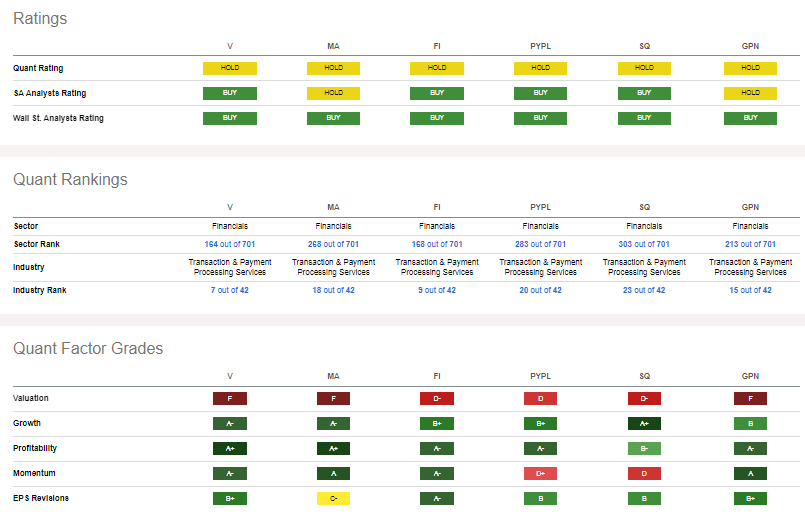Click MA's SA Analysts Rating HOLD badge
This screenshot has height=517, width=805.
pos(333,93)
